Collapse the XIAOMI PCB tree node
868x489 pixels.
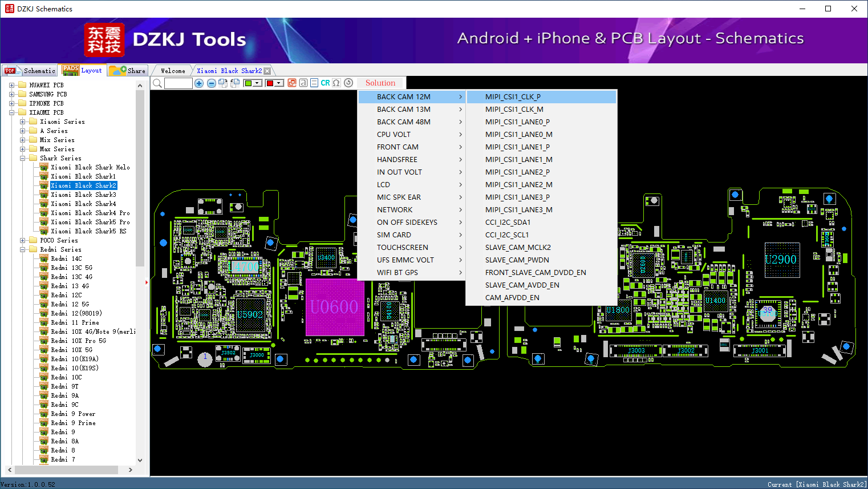[11, 112]
